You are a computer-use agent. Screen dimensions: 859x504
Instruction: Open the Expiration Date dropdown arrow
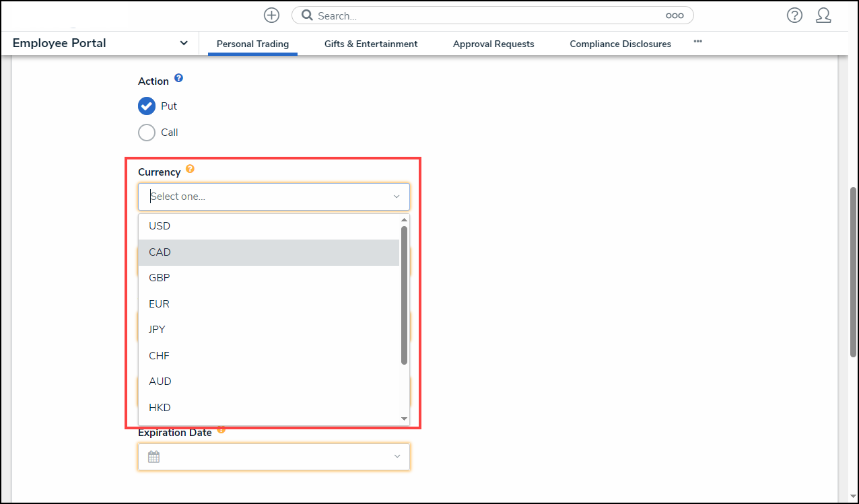(397, 457)
